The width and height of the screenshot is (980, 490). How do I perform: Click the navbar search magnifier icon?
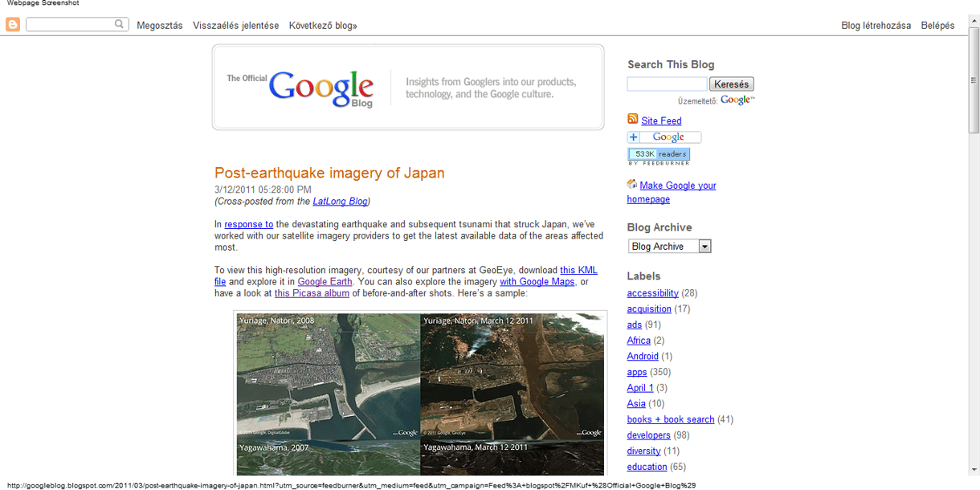[x=120, y=24]
